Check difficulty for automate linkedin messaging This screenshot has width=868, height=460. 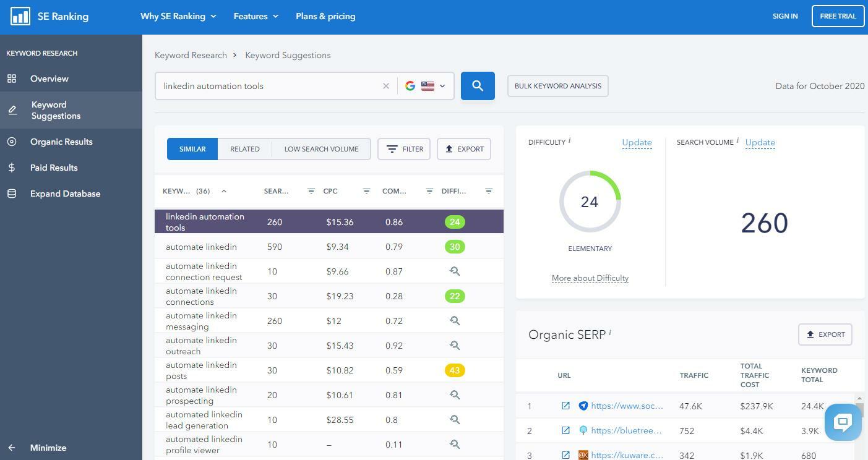pyautogui.click(x=455, y=321)
